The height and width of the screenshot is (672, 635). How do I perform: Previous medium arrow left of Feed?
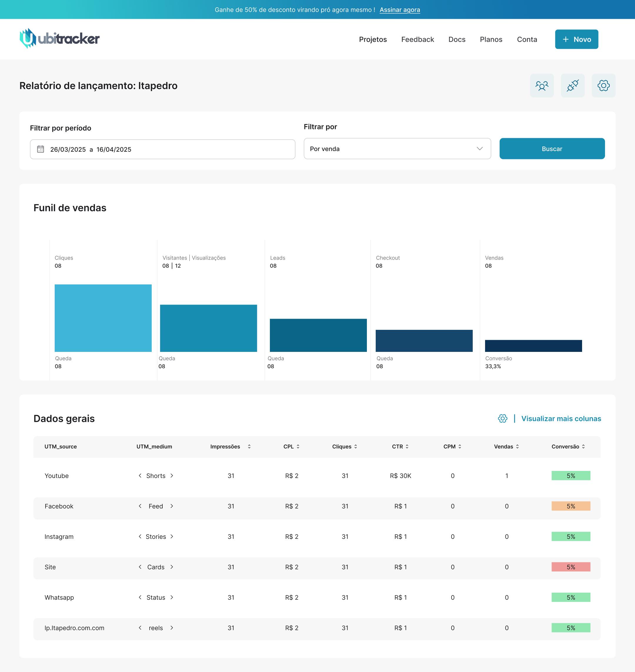click(x=140, y=506)
